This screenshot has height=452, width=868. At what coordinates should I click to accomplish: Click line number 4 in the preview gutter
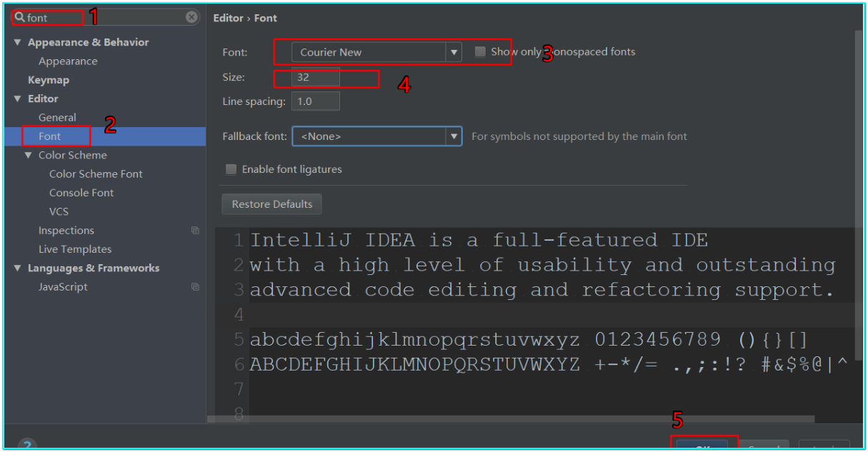tap(239, 315)
